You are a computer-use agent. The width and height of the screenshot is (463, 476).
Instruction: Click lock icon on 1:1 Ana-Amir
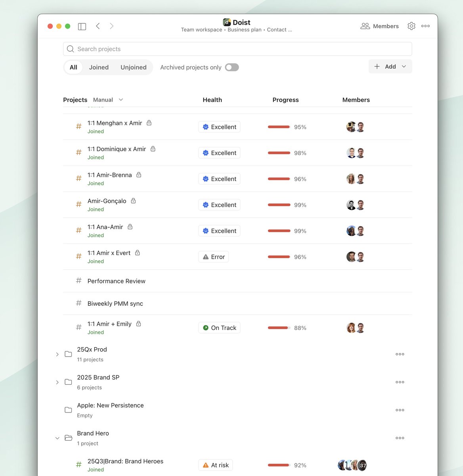pyautogui.click(x=130, y=227)
